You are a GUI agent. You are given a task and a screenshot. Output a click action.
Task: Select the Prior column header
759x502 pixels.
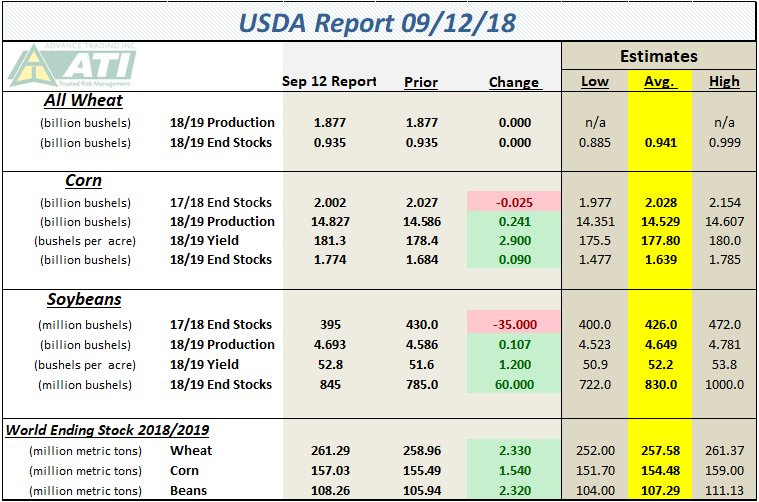tap(419, 81)
